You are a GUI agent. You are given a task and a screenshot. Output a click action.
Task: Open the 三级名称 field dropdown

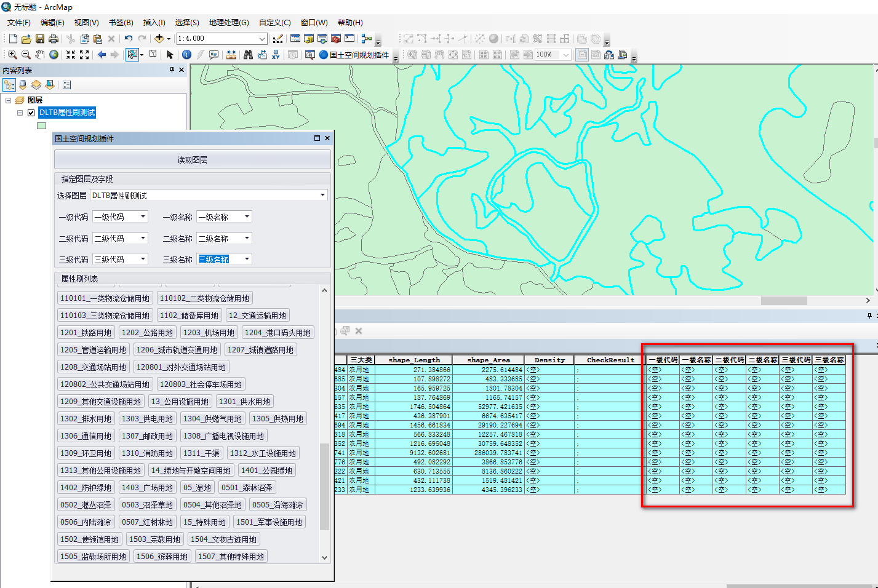coord(247,260)
